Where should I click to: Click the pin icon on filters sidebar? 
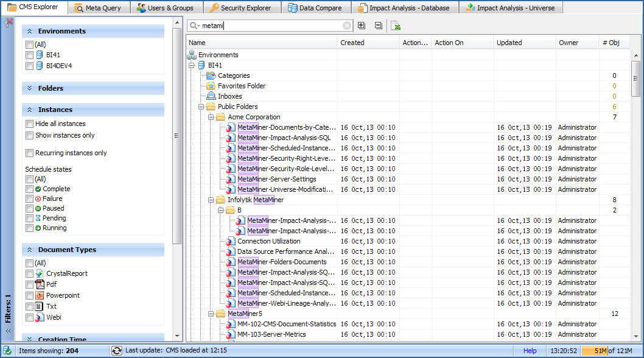point(8,23)
